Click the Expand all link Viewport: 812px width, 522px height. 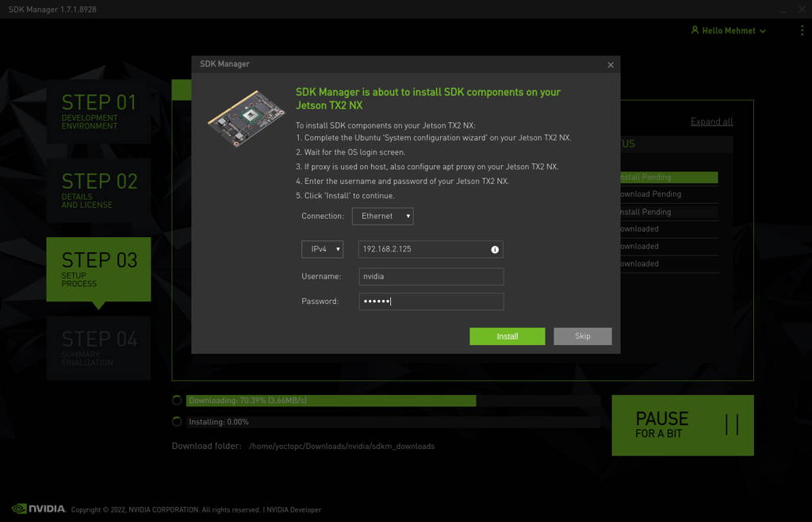coord(711,121)
